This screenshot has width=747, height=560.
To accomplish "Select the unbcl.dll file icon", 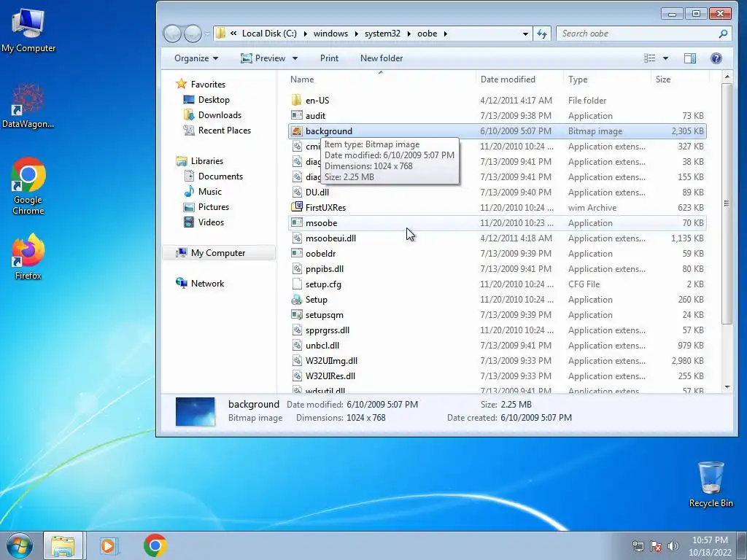I will click(x=296, y=345).
